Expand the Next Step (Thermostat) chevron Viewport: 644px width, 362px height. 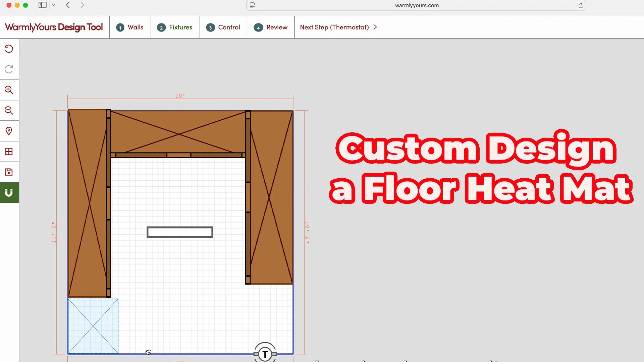point(375,27)
